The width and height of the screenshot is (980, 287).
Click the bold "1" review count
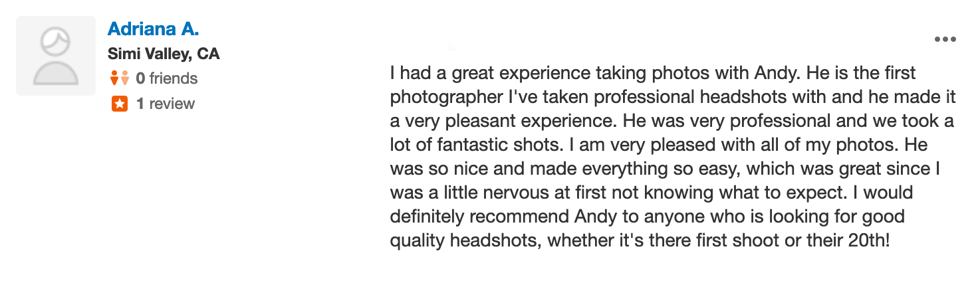coord(140,104)
